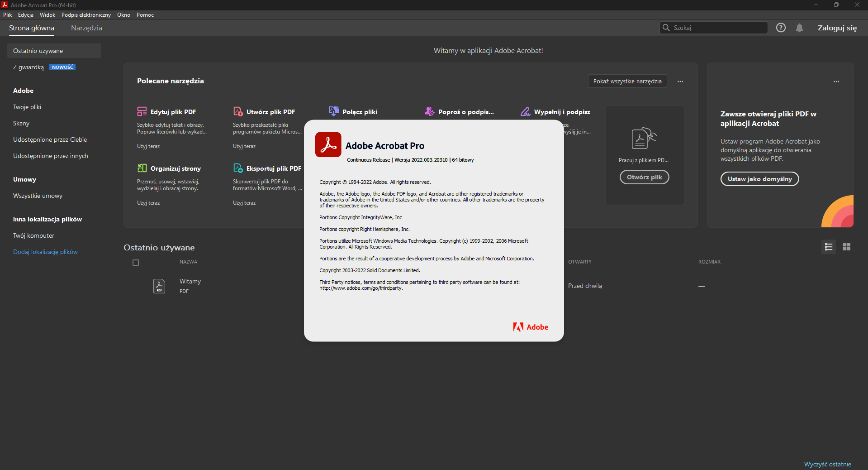Screen dimensions: 868x470
Task: Open the notifications bell
Action: (x=800, y=28)
